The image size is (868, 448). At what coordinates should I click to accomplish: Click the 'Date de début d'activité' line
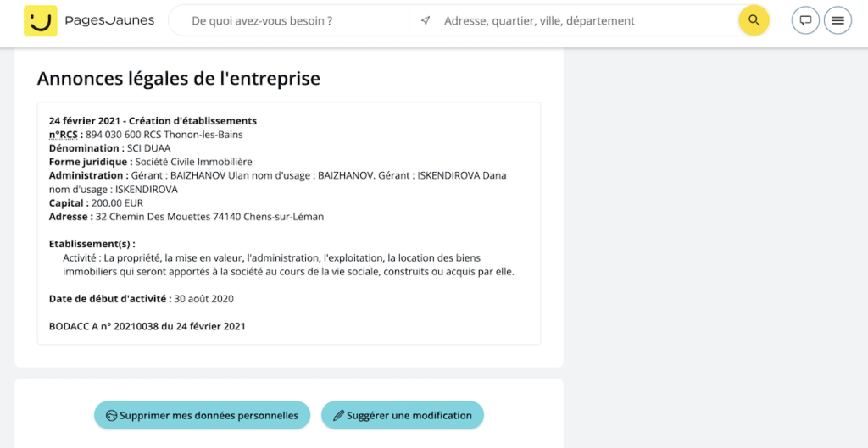click(141, 299)
